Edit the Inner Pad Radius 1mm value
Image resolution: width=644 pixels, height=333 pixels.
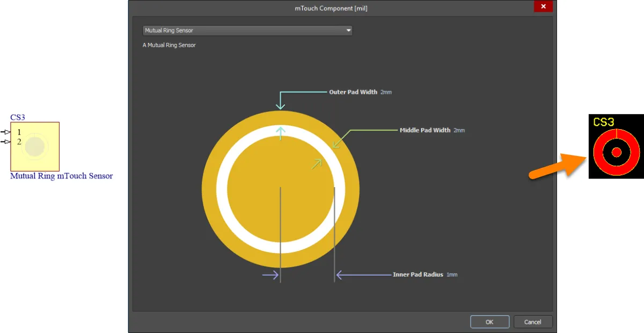click(452, 275)
